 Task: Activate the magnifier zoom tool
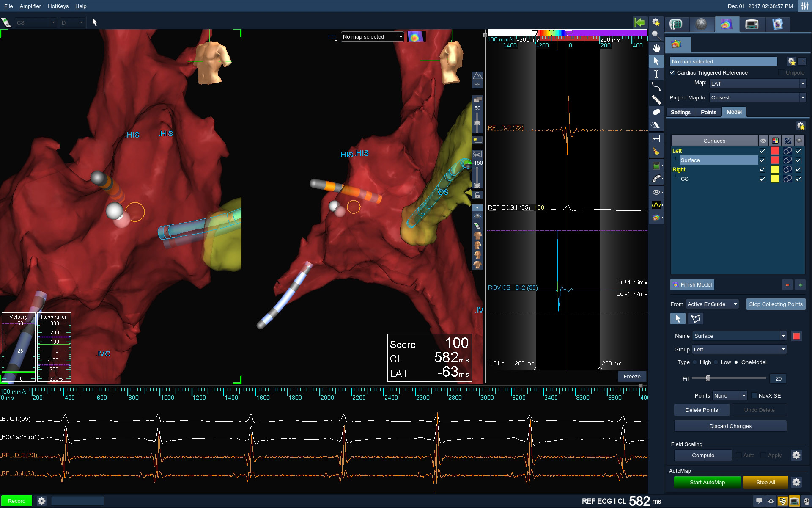(x=656, y=35)
